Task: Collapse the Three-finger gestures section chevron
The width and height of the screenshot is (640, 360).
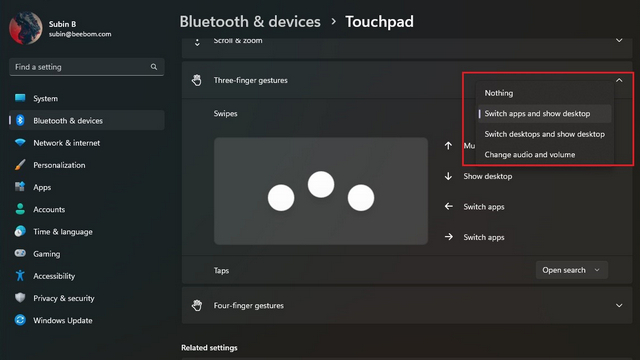Action: [x=619, y=80]
